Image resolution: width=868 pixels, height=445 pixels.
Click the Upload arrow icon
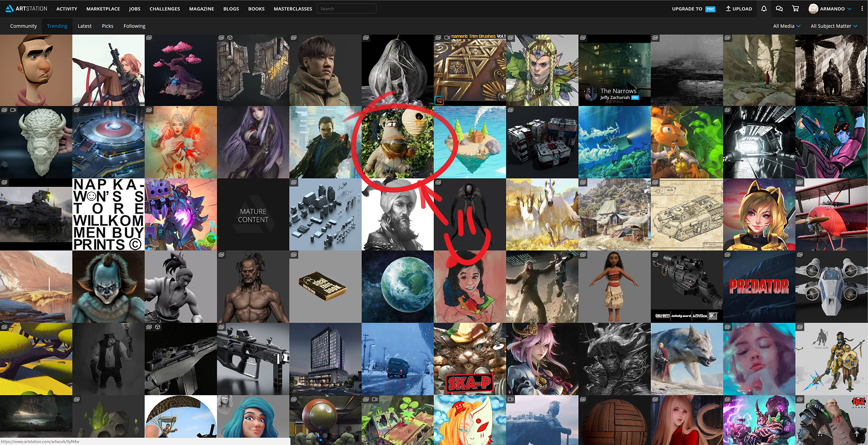click(728, 9)
